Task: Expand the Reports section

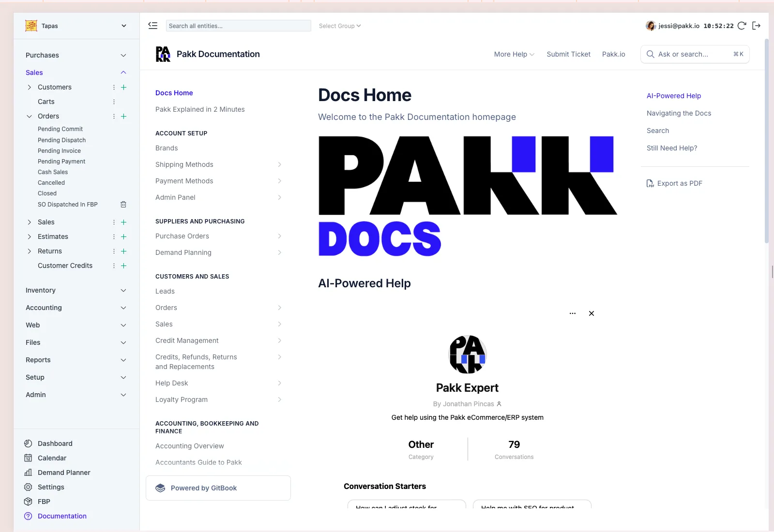Action: pyautogui.click(x=76, y=360)
